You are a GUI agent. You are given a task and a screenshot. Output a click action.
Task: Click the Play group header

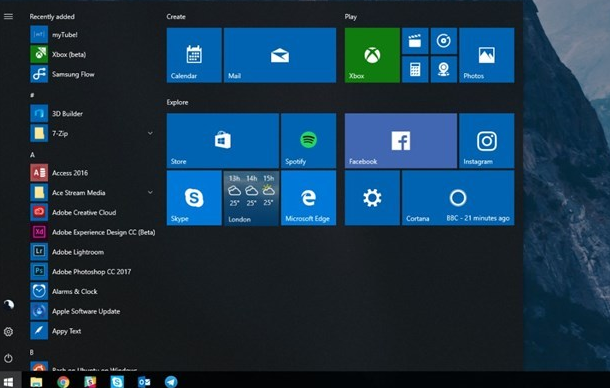coord(351,17)
